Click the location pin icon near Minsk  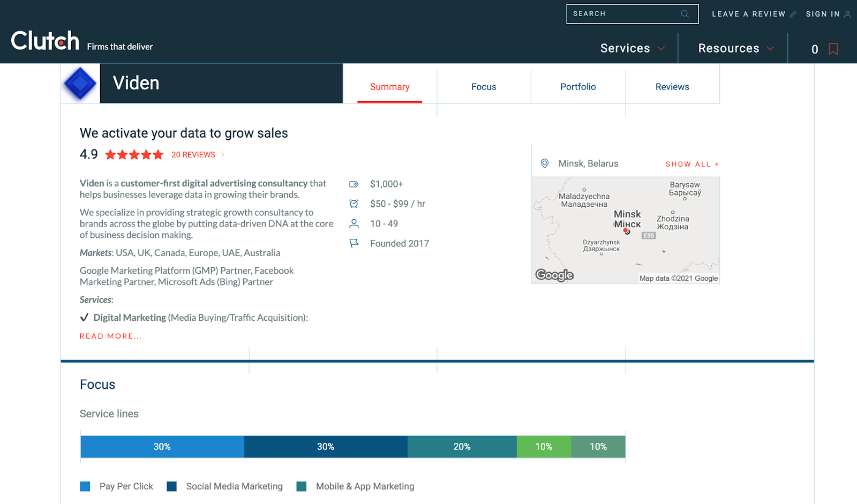click(545, 163)
